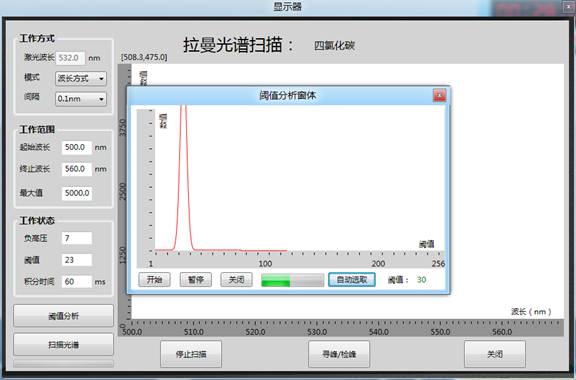Click the 负高压 field showing 7
Image resolution: width=576 pixels, height=380 pixels.
[76, 238]
